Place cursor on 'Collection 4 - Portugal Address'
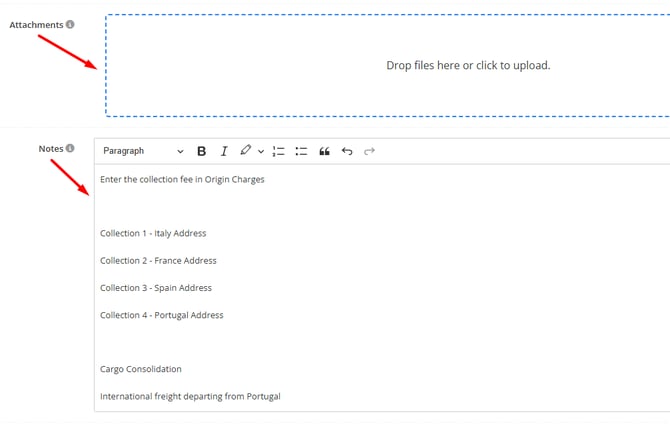This screenshot has height=428, width=670. point(161,315)
